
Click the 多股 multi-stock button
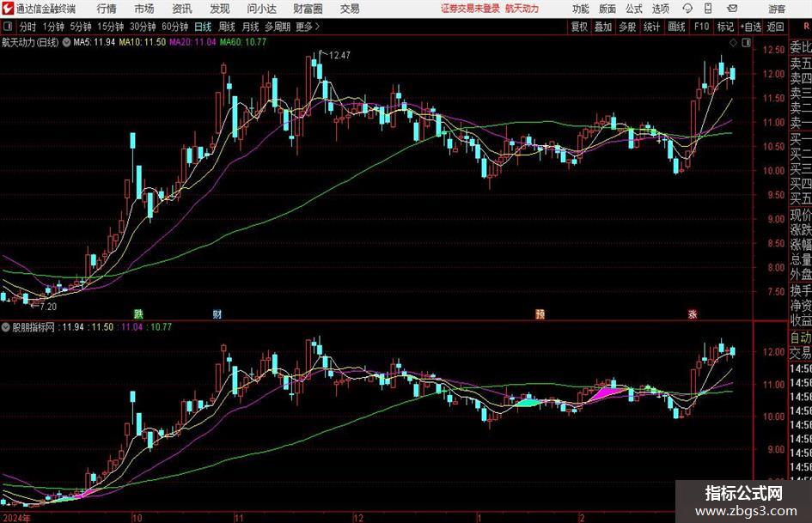tap(627, 27)
